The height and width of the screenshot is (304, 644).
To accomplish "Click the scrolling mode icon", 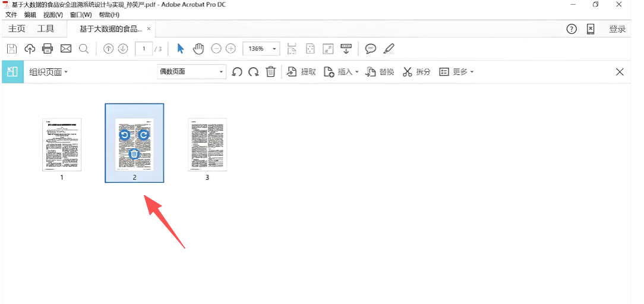I will pyautogui.click(x=292, y=49).
